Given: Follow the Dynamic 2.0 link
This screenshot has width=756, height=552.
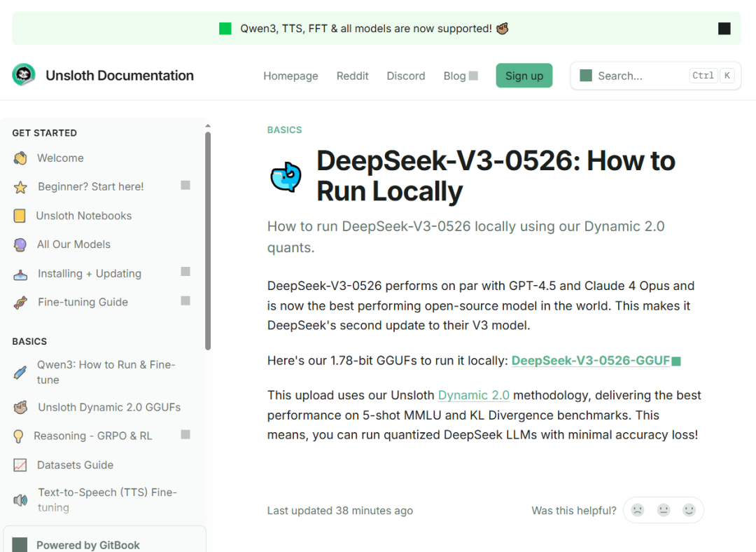Looking at the screenshot, I should pyautogui.click(x=473, y=395).
